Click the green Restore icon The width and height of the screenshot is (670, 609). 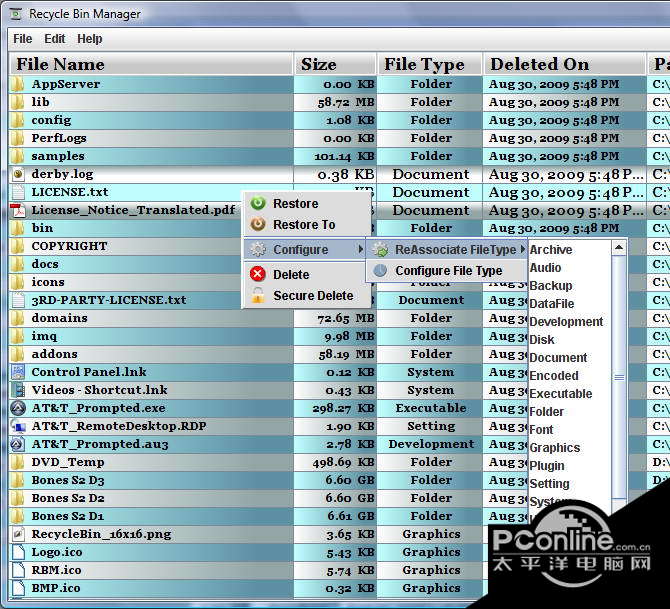click(x=258, y=203)
